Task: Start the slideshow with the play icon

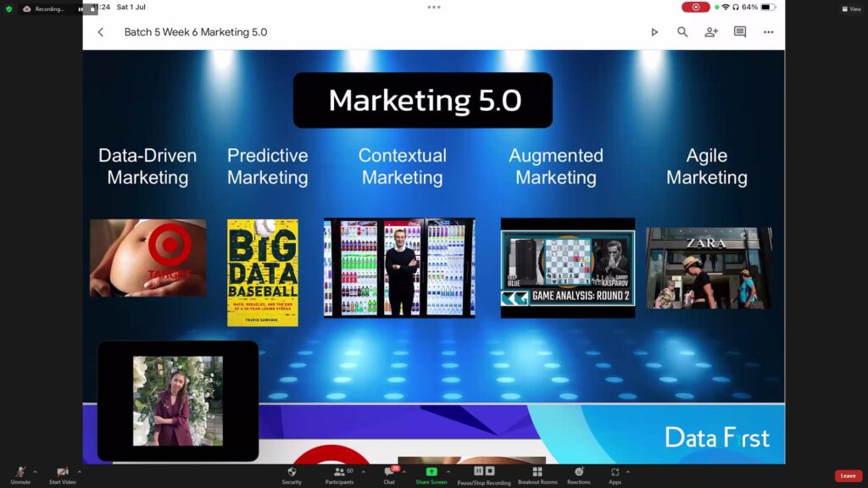Action: click(654, 32)
